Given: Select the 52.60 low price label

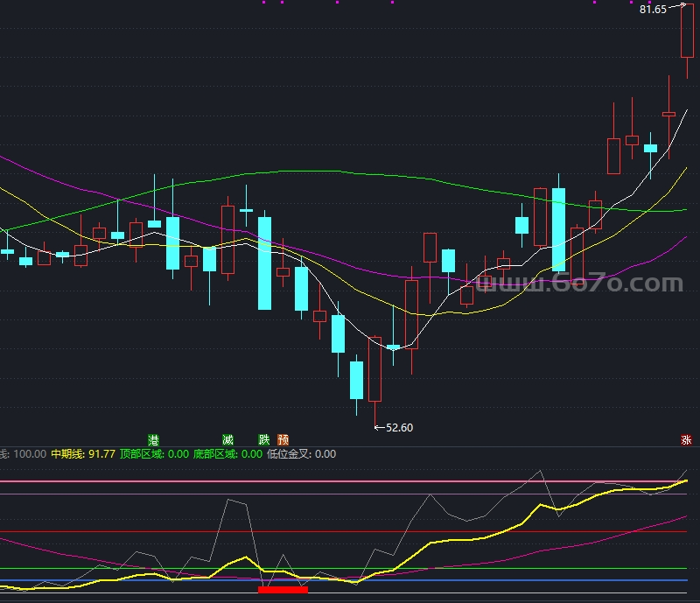Looking at the screenshot, I should (399, 427).
